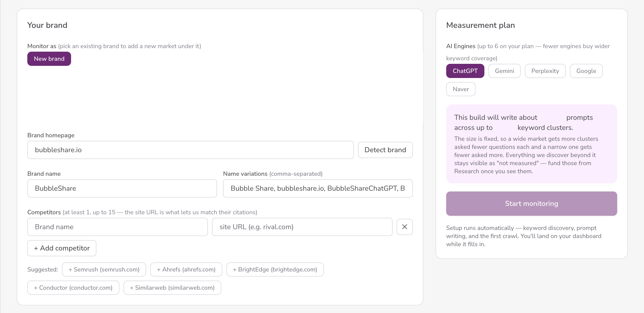Click the 'Monitor as' label
644x313 pixels.
click(x=42, y=46)
